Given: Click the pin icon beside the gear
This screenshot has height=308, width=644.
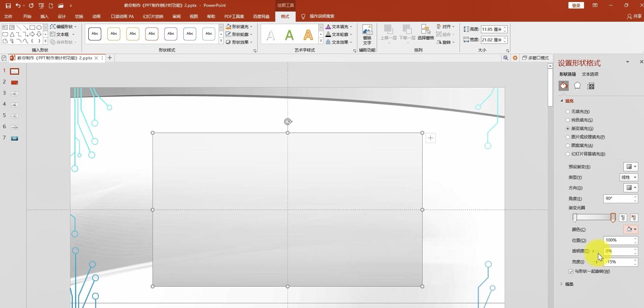Looking at the screenshot, I should [x=505, y=58].
